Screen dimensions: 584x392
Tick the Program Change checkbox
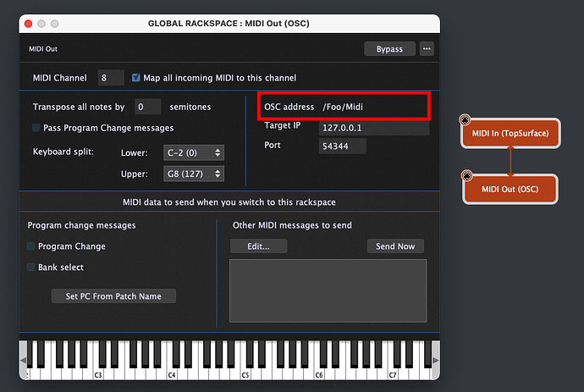click(31, 246)
